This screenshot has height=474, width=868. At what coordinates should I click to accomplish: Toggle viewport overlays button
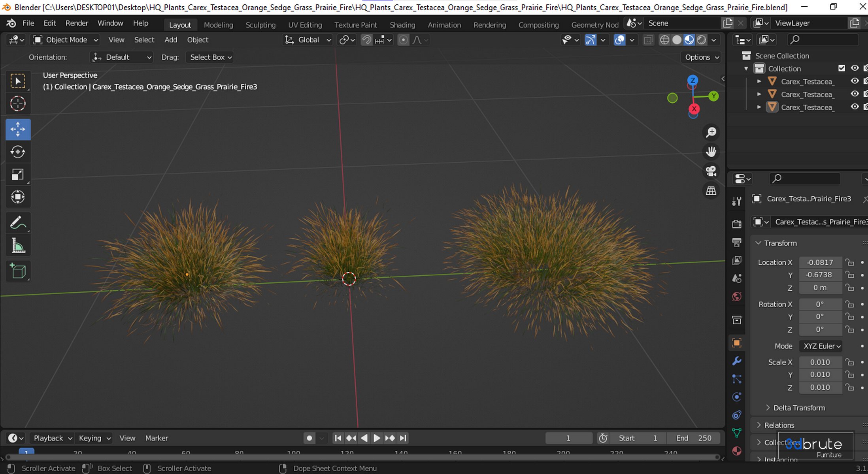pyautogui.click(x=619, y=40)
